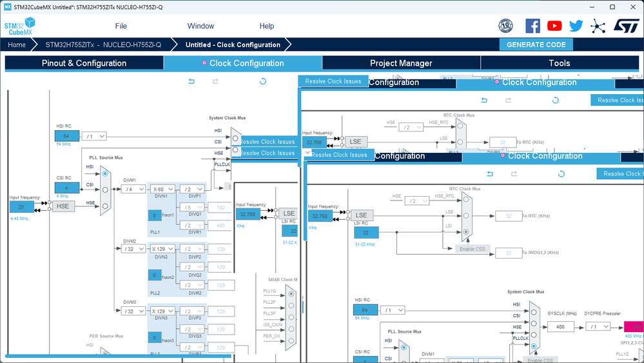
Task: Open the Twitter bird icon
Action: click(576, 26)
